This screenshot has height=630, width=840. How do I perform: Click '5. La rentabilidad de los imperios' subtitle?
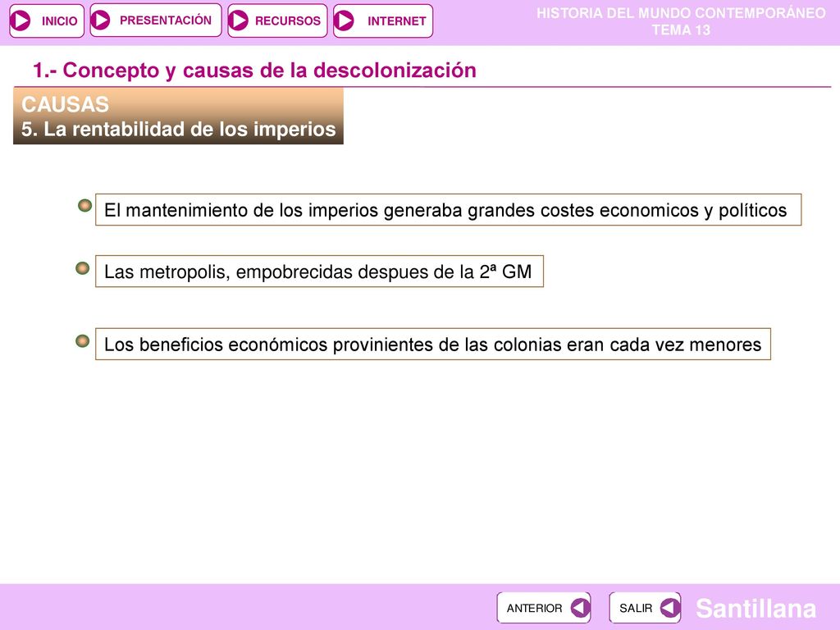[178, 129]
